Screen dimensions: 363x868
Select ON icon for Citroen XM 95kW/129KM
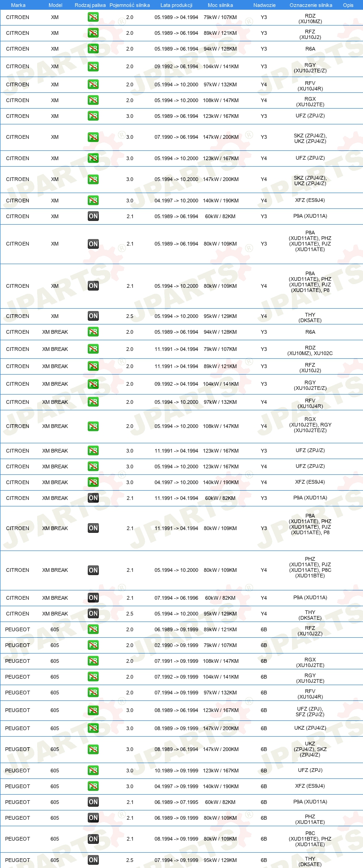click(93, 316)
